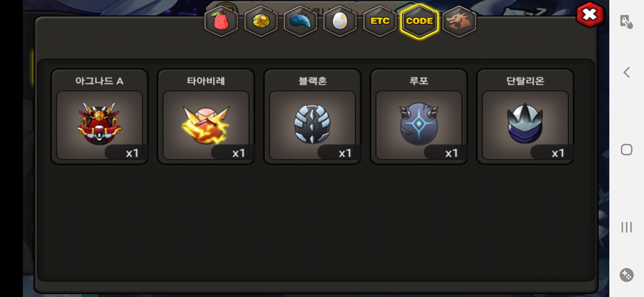Switch to the ETC tab

380,21
